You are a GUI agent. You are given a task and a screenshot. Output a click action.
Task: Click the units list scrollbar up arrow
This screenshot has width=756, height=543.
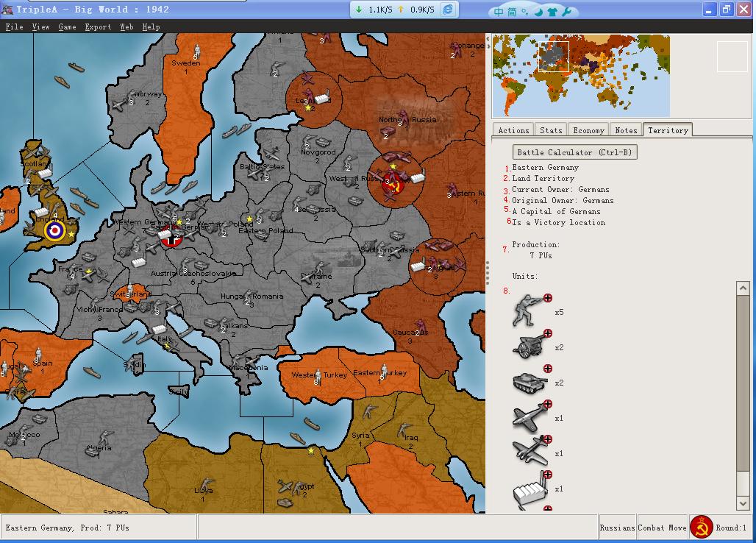click(x=743, y=288)
